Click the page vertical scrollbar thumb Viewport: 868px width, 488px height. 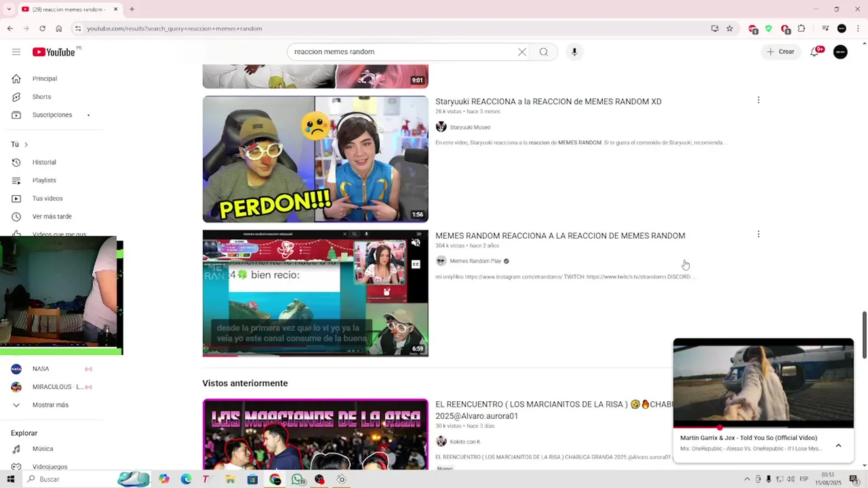pyautogui.click(x=864, y=336)
